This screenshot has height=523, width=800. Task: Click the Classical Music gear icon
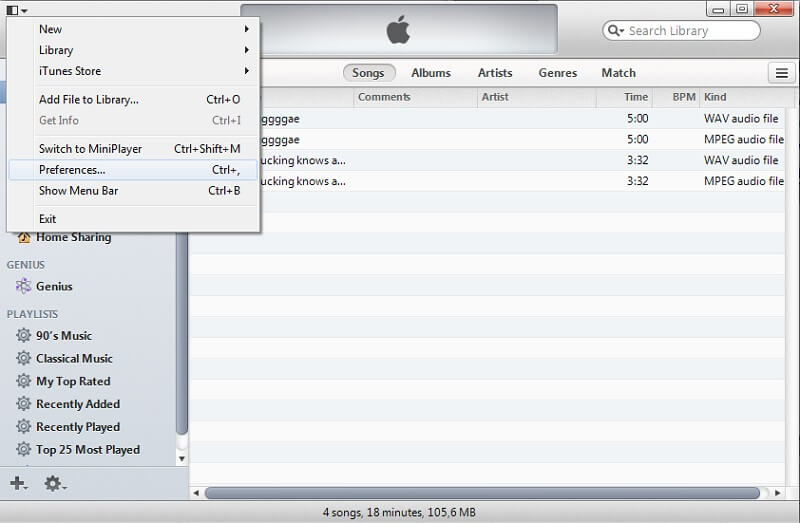click(23, 358)
